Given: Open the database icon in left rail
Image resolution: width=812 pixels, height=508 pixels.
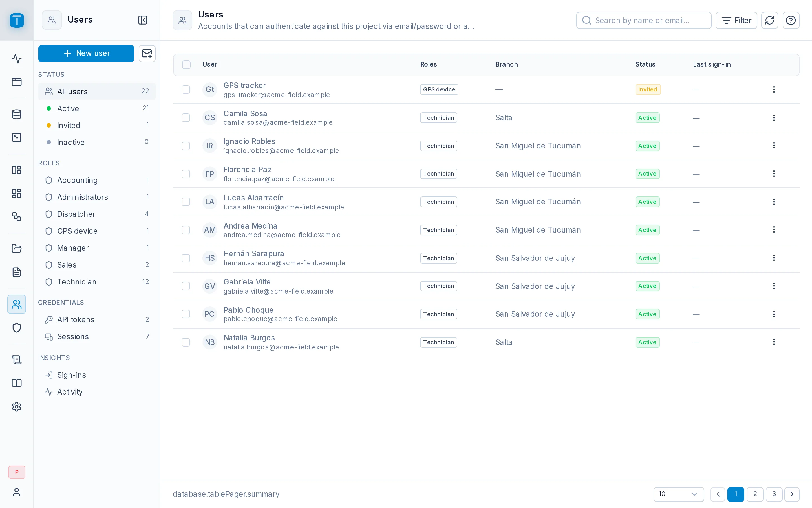Looking at the screenshot, I should [x=16, y=114].
